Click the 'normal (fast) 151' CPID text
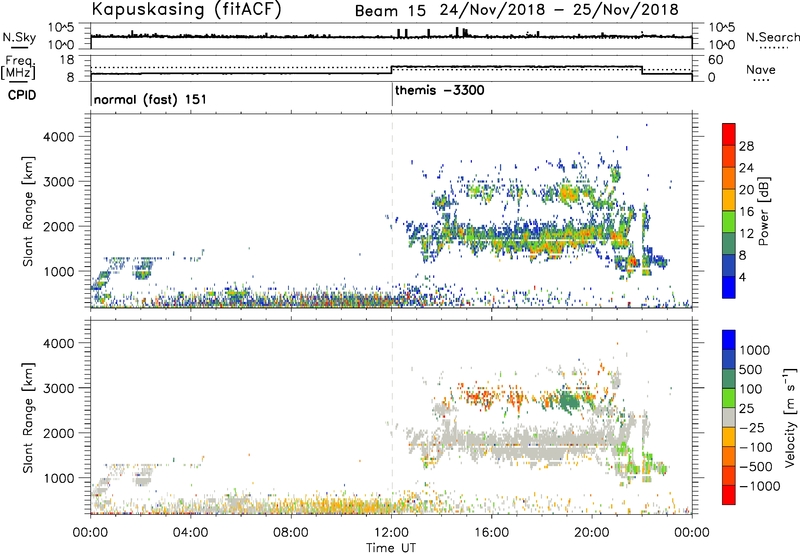The width and height of the screenshot is (800, 554). pyautogui.click(x=150, y=99)
